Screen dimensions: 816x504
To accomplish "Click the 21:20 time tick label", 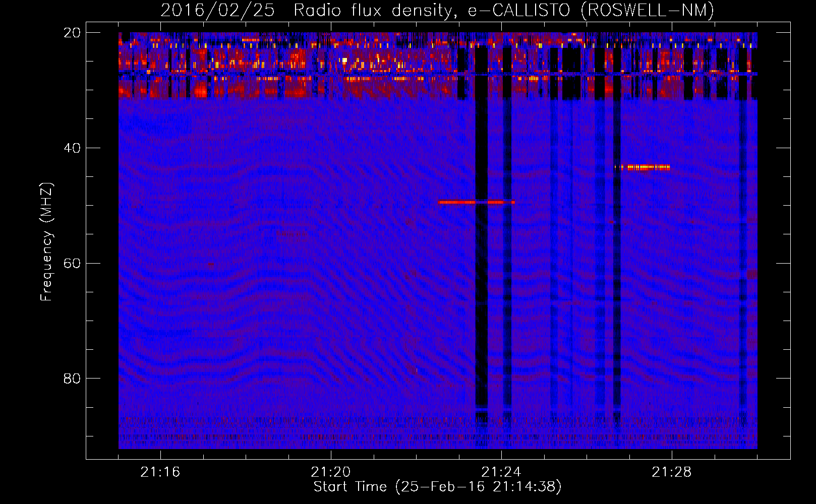I will coord(331,472).
